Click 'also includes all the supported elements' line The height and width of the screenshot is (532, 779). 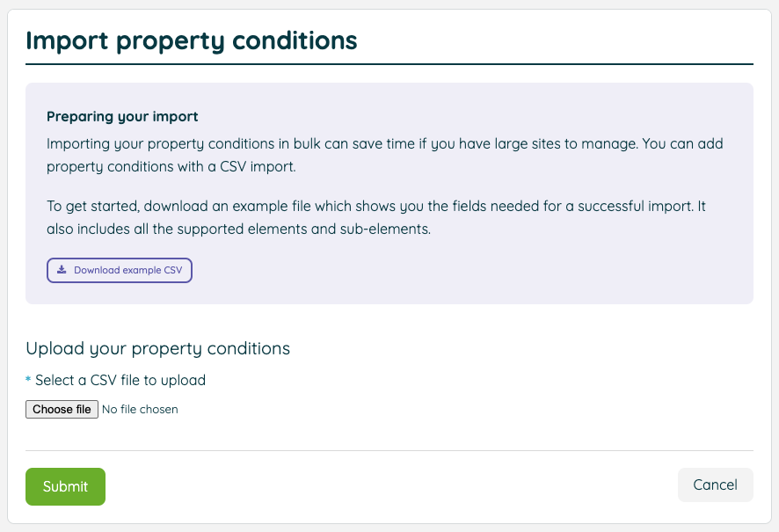click(238, 229)
